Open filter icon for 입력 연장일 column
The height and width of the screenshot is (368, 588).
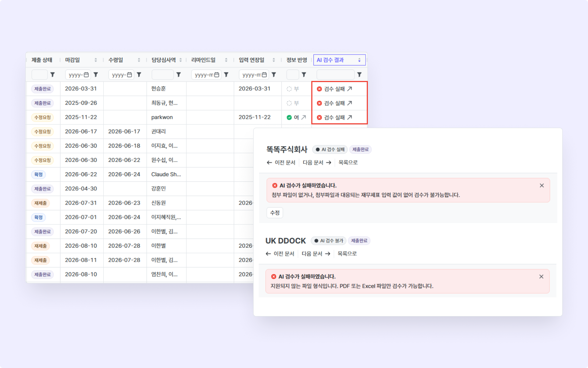[x=274, y=75]
